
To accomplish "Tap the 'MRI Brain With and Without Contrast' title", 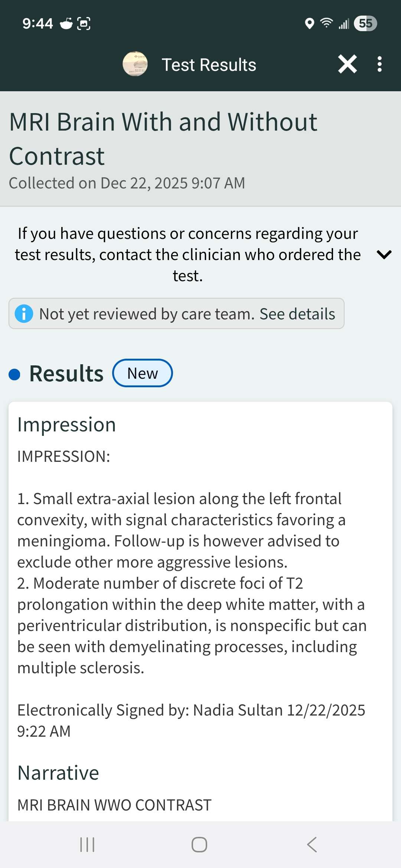I will point(163,139).
